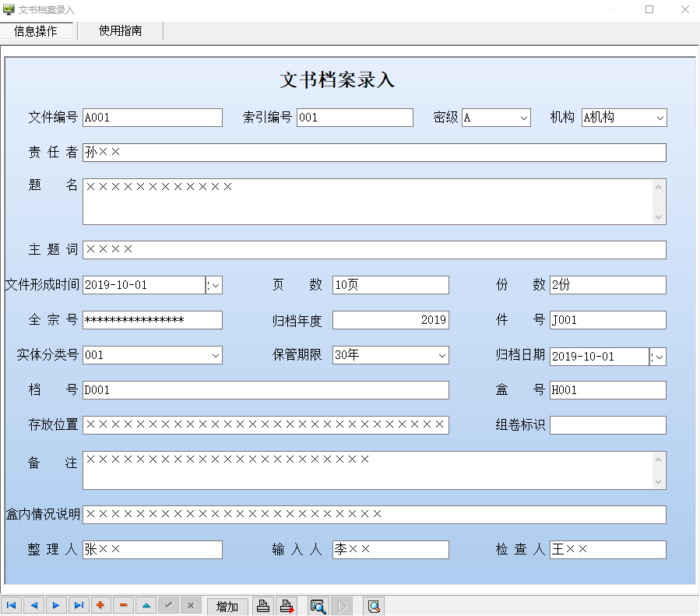Maximize the 文书档案录入 window

[x=649, y=9]
